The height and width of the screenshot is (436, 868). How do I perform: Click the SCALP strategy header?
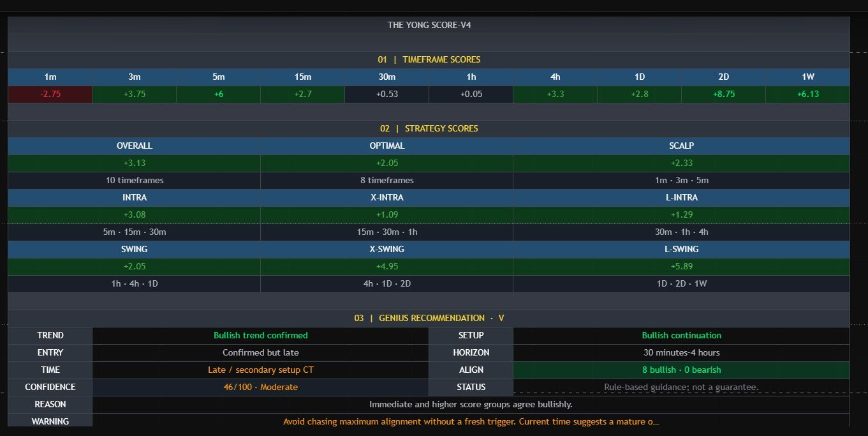(681, 146)
